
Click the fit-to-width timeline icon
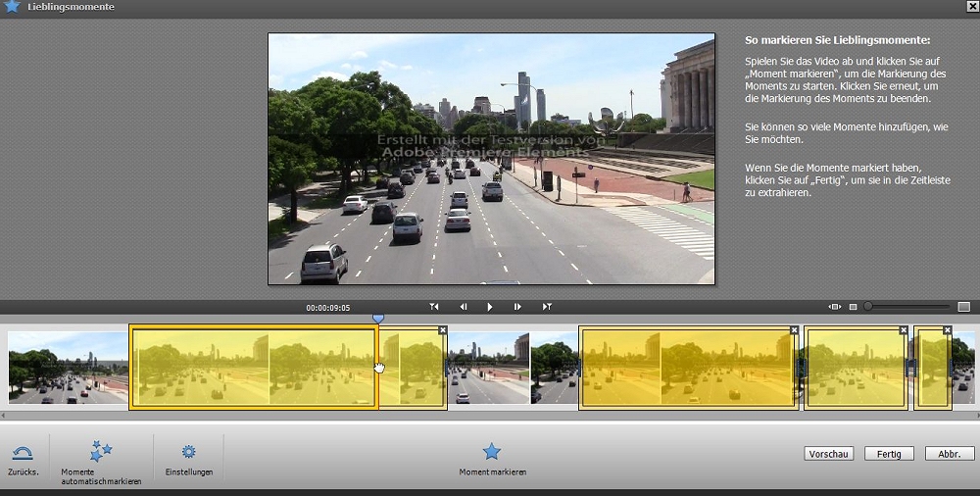(834, 307)
